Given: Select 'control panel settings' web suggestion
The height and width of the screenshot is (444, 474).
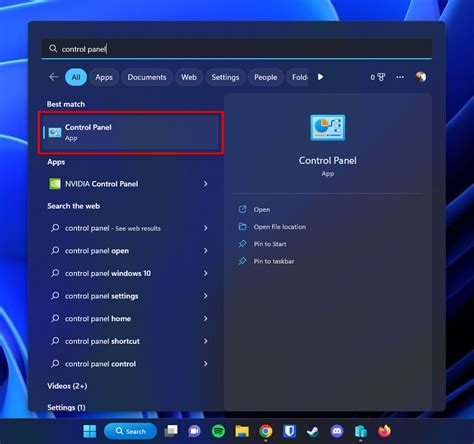Looking at the screenshot, I should coord(101,296).
